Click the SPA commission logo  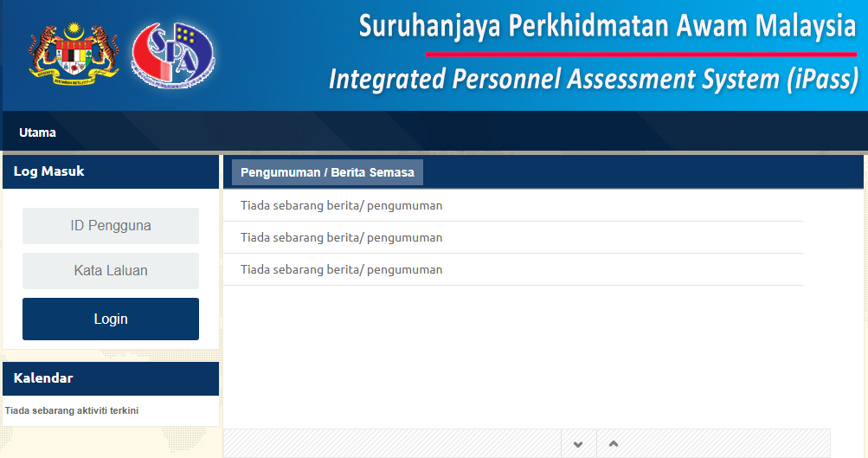pos(173,55)
